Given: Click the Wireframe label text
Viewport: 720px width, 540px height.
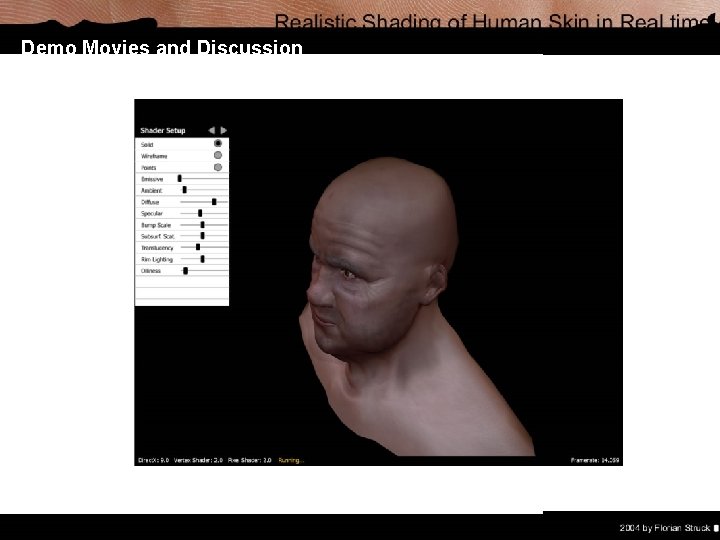Looking at the screenshot, I should tap(154, 156).
